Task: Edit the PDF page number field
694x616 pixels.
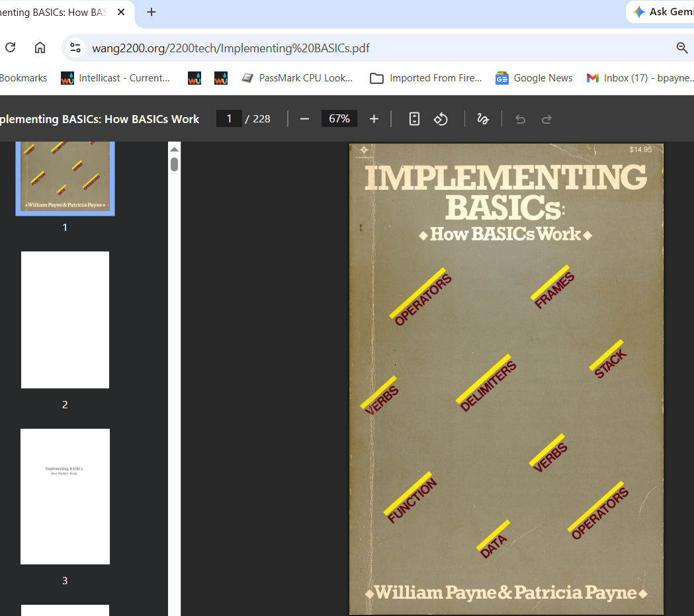Action: tap(229, 119)
